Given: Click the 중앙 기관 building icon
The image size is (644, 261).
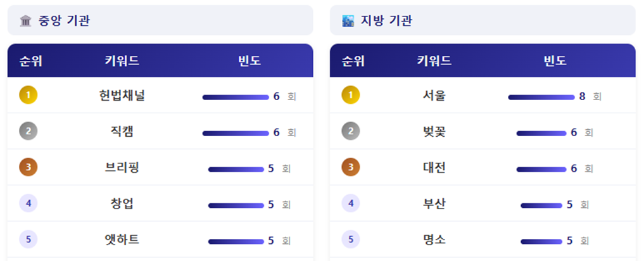Looking at the screenshot, I should [x=26, y=21].
